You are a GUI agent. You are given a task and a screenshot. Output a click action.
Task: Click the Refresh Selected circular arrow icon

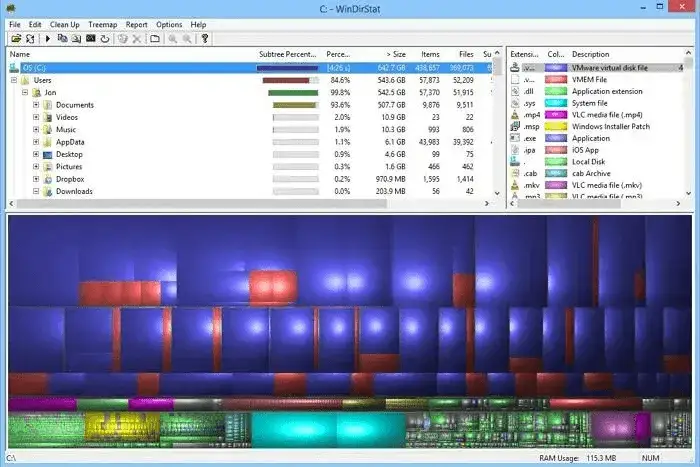(105, 39)
